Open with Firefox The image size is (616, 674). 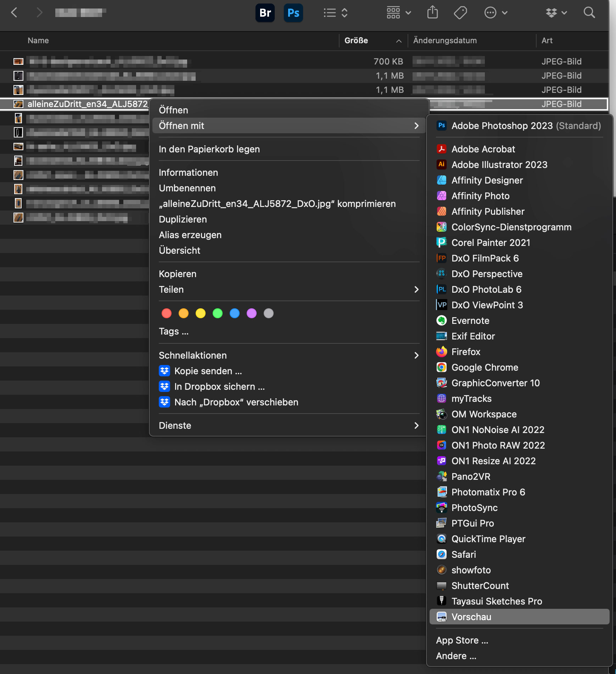point(519,352)
